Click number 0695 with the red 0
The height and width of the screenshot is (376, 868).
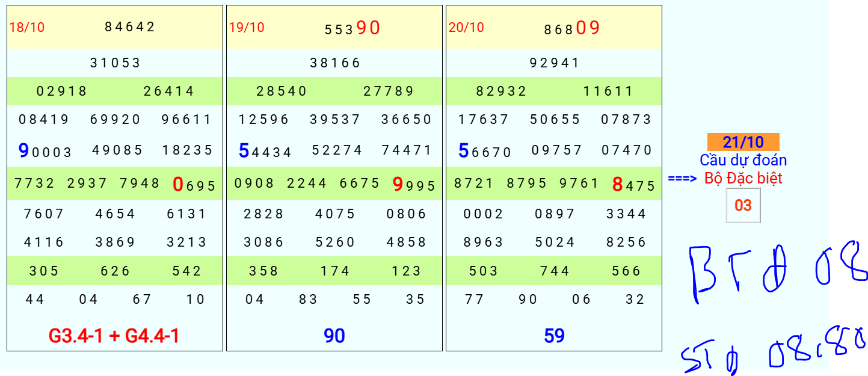(194, 185)
